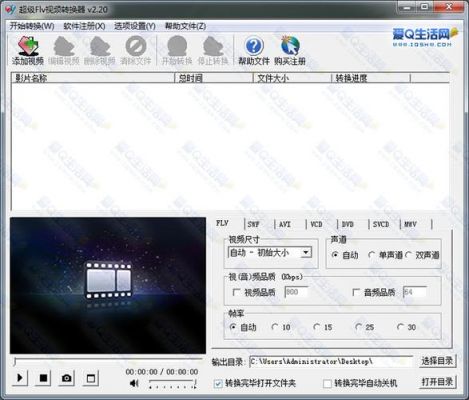Viewport: 469px width, 400px height.
Task: Click the 总时间 column header
Action: pyautogui.click(x=214, y=78)
